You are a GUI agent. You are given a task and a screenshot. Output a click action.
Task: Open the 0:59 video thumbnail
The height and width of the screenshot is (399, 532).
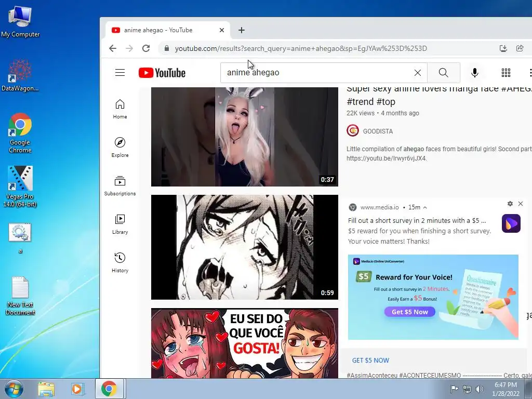pos(245,247)
